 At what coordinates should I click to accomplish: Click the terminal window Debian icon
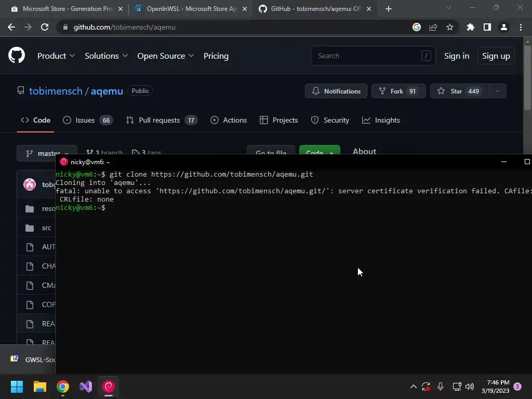tap(64, 162)
